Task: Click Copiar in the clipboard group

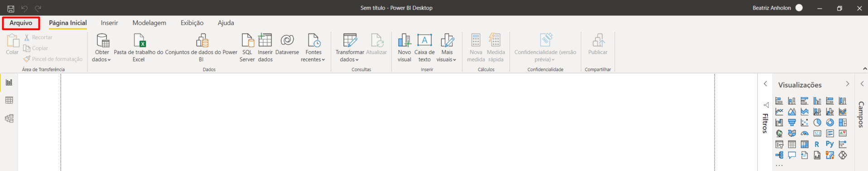Action: click(x=36, y=48)
